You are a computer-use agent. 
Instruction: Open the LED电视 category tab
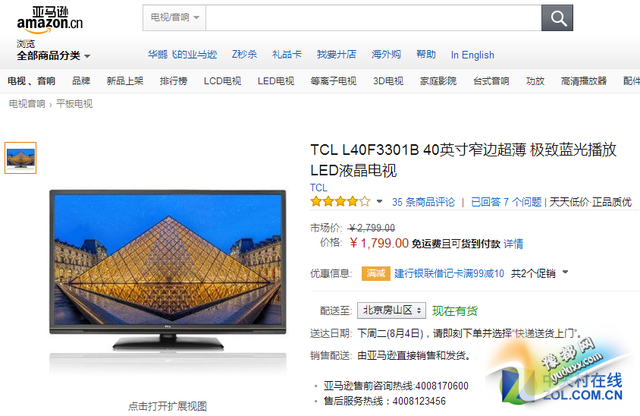tap(276, 81)
